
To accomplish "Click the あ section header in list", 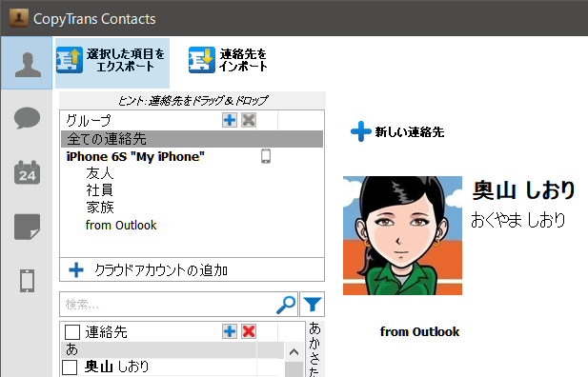I will [x=172, y=349].
